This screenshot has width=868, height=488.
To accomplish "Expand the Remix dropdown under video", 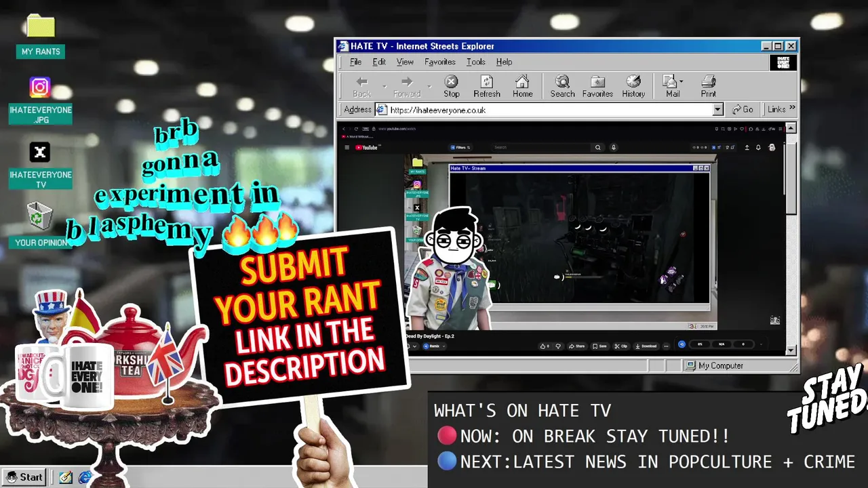I will [443, 346].
